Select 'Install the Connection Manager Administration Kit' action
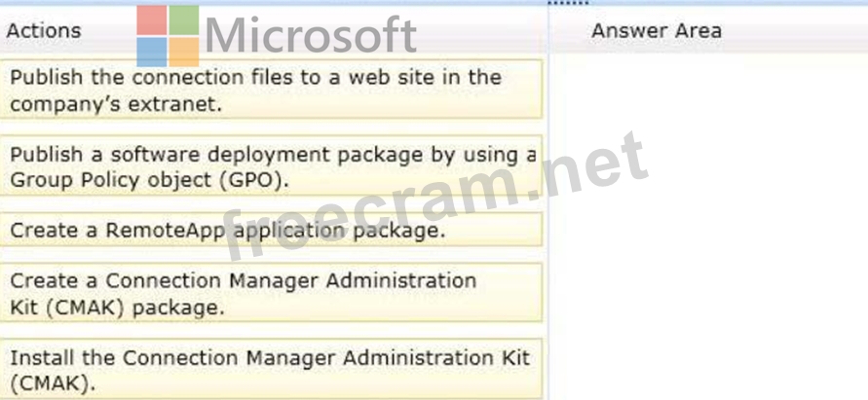Image resolution: width=868 pixels, height=400 pixels. tap(271, 369)
